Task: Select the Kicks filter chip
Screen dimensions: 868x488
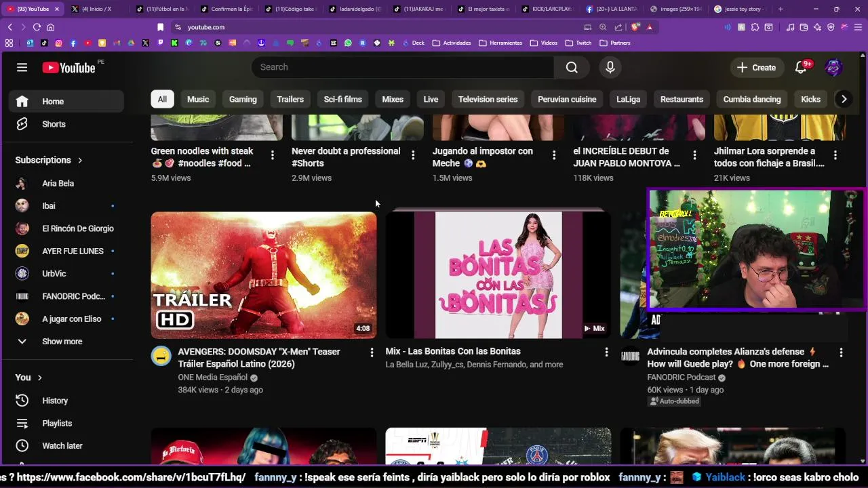Action: coord(810,99)
